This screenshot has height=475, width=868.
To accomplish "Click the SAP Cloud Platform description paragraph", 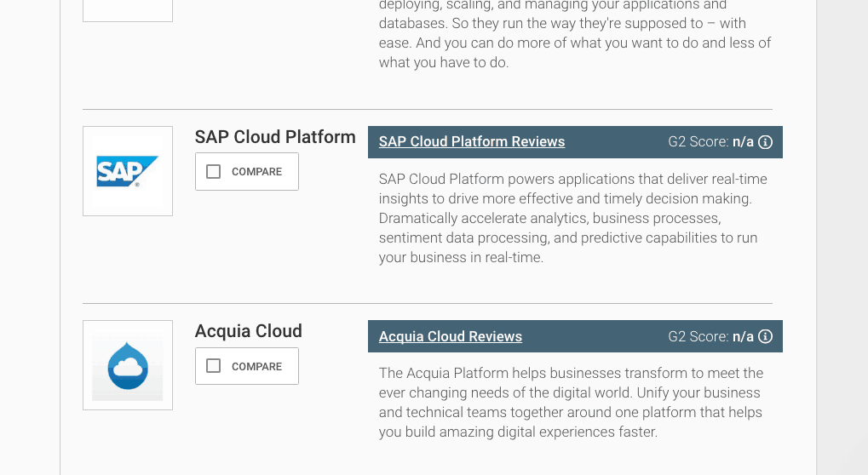I will tap(573, 218).
